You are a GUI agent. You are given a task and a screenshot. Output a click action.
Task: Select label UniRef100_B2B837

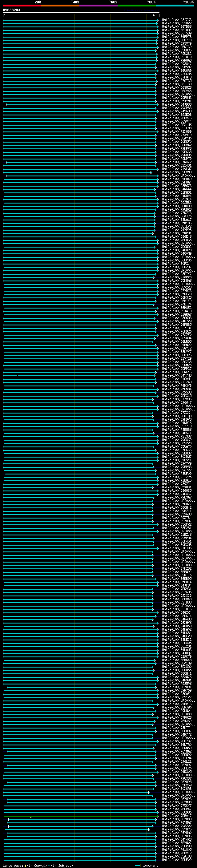(177, 453)
